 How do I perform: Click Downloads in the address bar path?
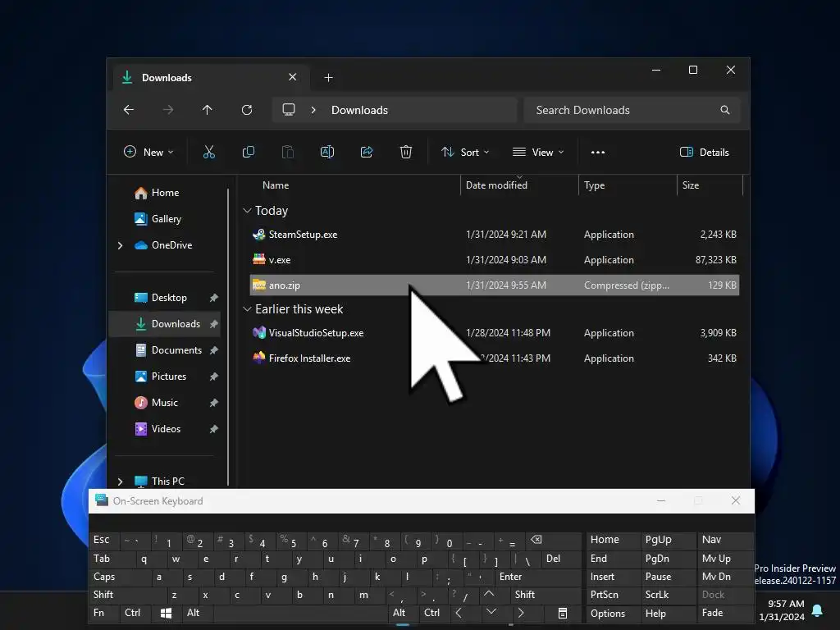[359, 110]
